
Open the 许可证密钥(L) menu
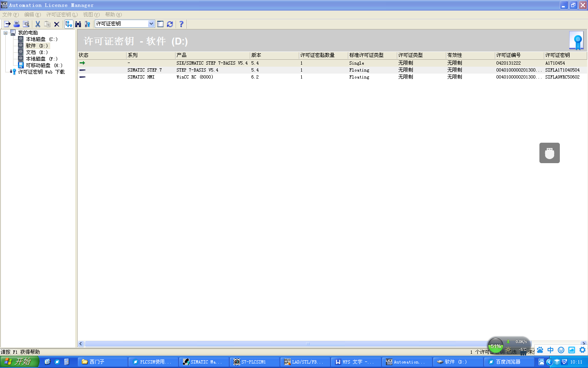(62, 15)
